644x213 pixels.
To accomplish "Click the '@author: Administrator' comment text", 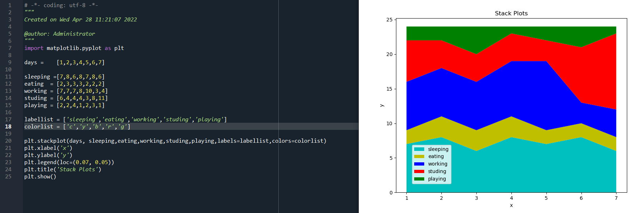I will 59,34.
